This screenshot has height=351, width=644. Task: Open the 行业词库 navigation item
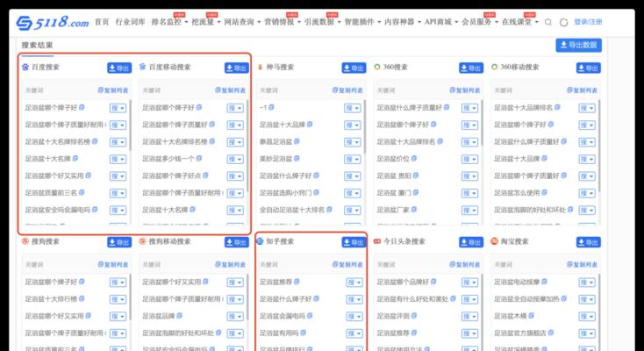(130, 22)
